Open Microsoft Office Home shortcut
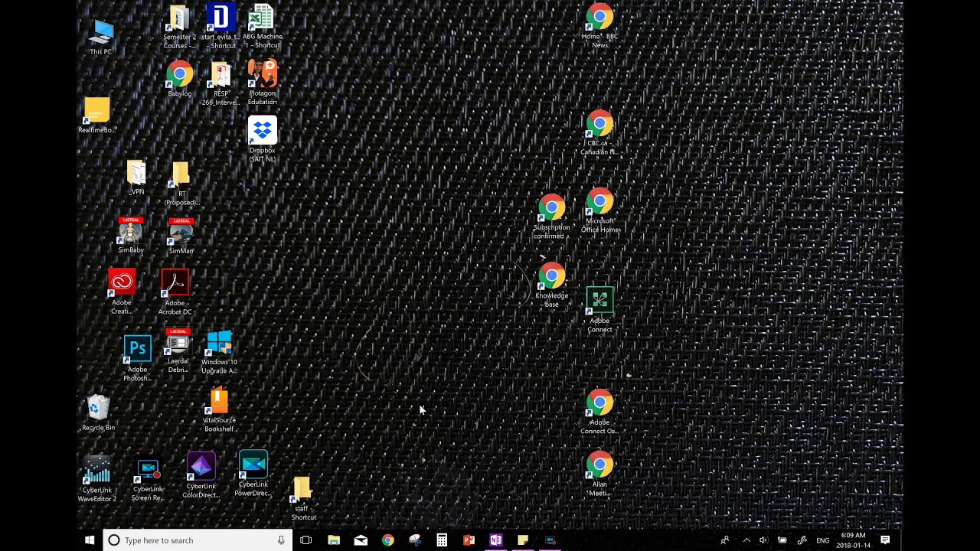The height and width of the screenshot is (551, 980). pyautogui.click(x=599, y=211)
